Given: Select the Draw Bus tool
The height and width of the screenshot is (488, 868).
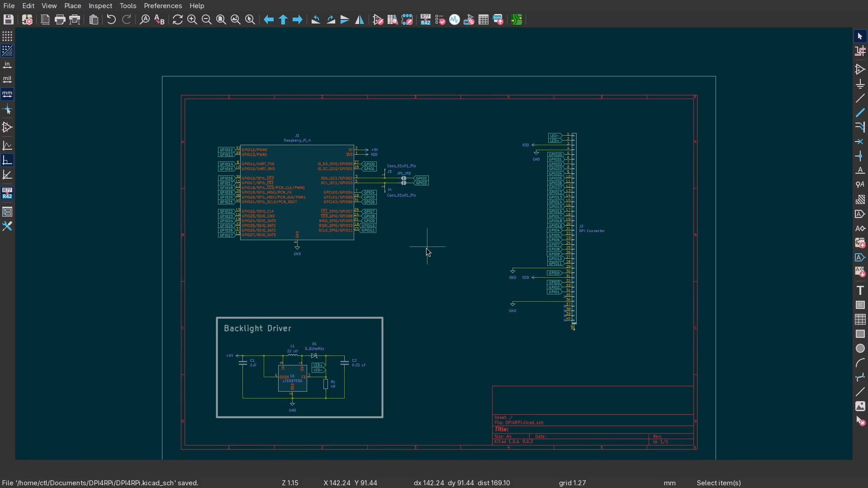Looking at the screenshot, I should tap(860, 113).
